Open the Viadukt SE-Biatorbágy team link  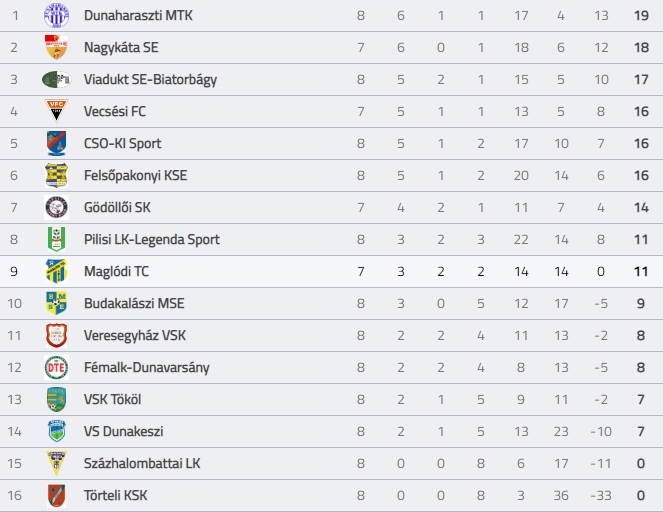[150, 79]
